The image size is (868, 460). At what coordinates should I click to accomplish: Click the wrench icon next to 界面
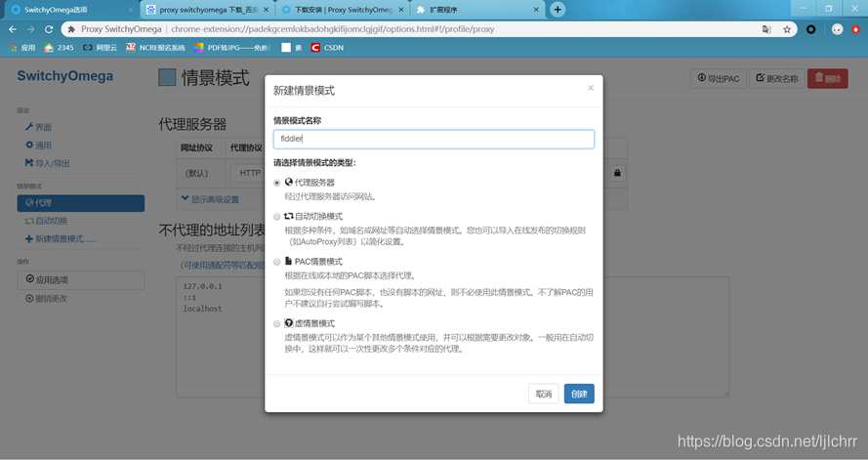tap(29, 127)
